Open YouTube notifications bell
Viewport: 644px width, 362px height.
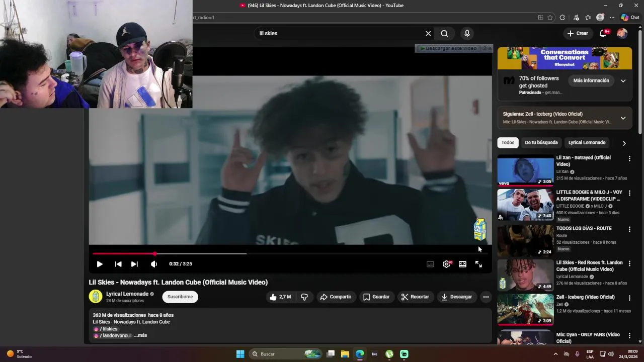coord(603,33)
